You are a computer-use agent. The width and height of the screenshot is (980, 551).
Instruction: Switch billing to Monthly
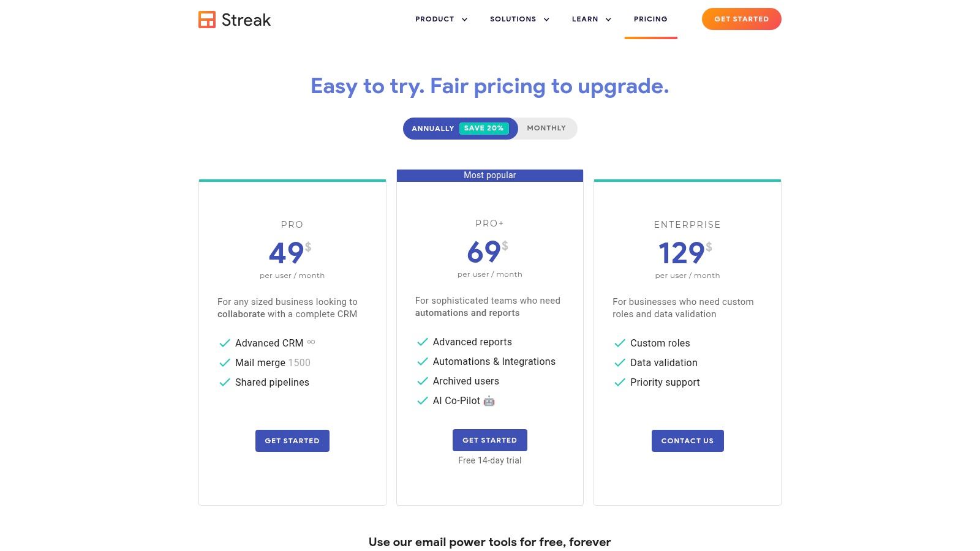(546, 128)
